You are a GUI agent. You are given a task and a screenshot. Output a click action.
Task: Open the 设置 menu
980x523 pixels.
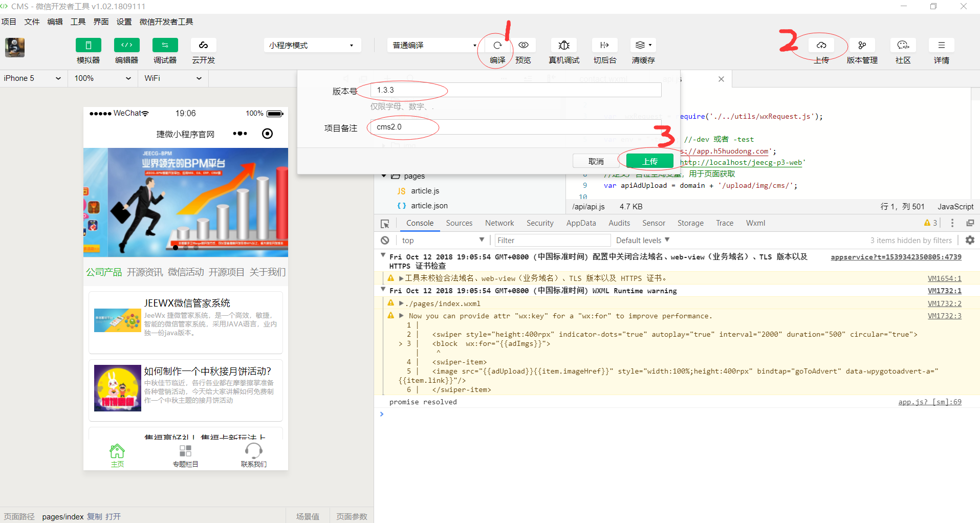124,21
